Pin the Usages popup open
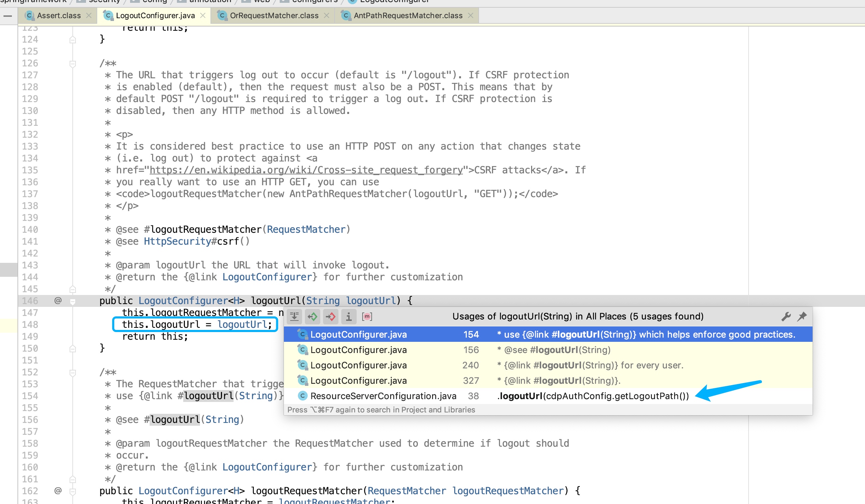Image resolution: width=865 pixels, height=504 pixels. [x=802, y=317]
